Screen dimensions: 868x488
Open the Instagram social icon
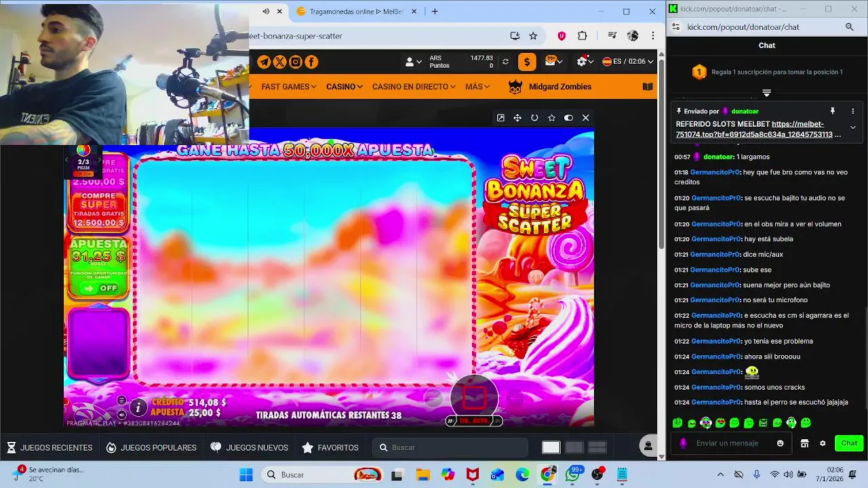pyautogui.click(x=296, y=62)
